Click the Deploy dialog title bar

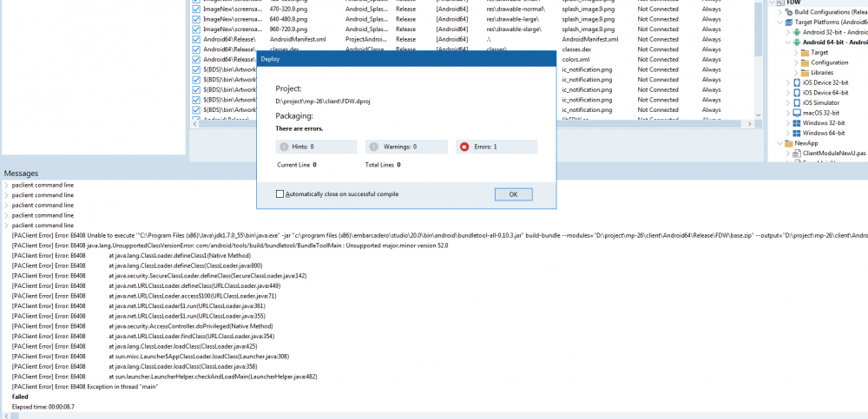click(x=406, y=59)
